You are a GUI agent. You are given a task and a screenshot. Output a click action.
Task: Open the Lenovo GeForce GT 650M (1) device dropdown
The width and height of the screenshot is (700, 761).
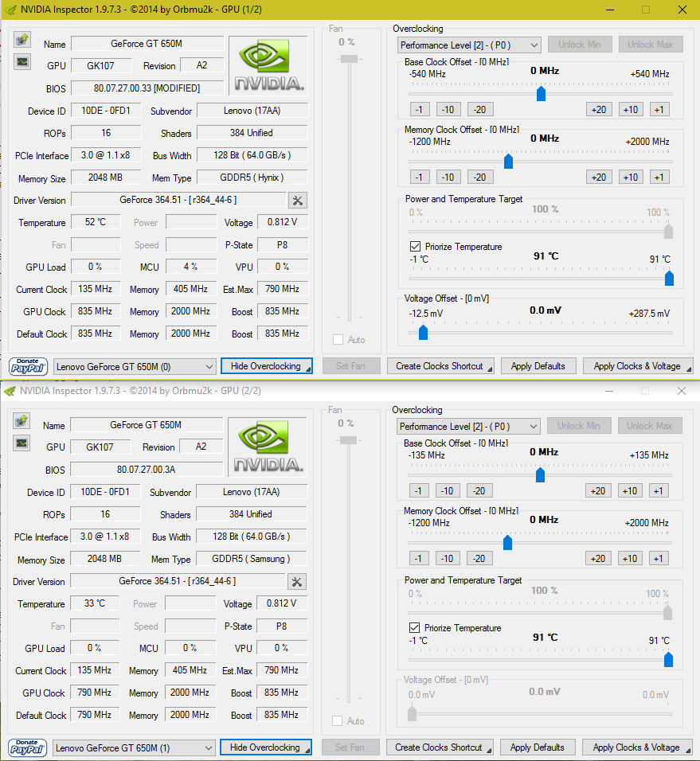[x=134, y=748]
